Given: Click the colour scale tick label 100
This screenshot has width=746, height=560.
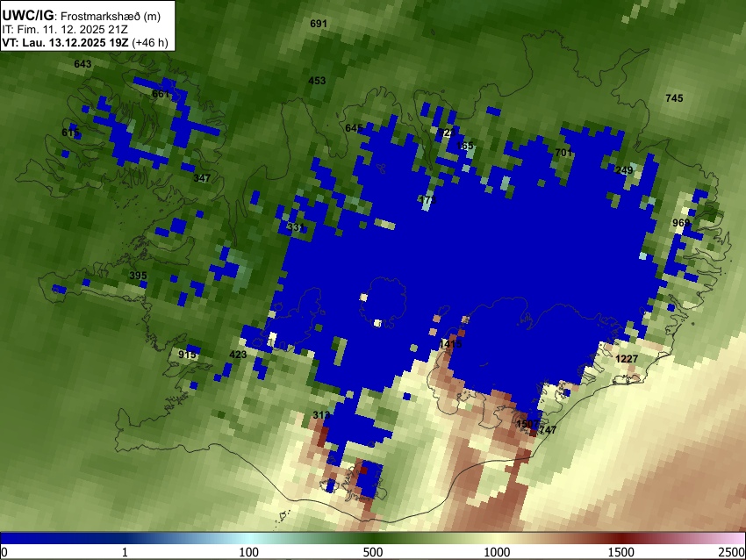Looking at the screenshot, I should pos(249,552).
